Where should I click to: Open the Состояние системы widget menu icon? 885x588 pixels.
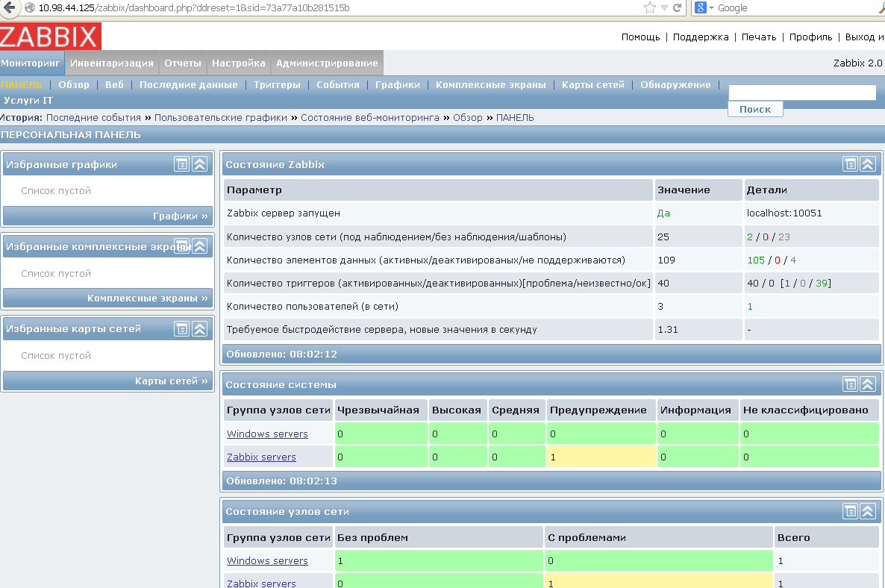point(851,384)
